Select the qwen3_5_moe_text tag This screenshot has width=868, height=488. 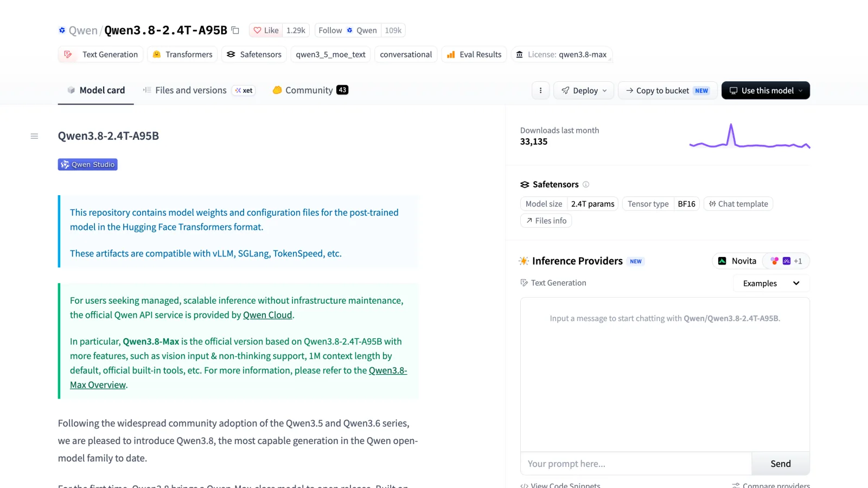click(330, 54)
